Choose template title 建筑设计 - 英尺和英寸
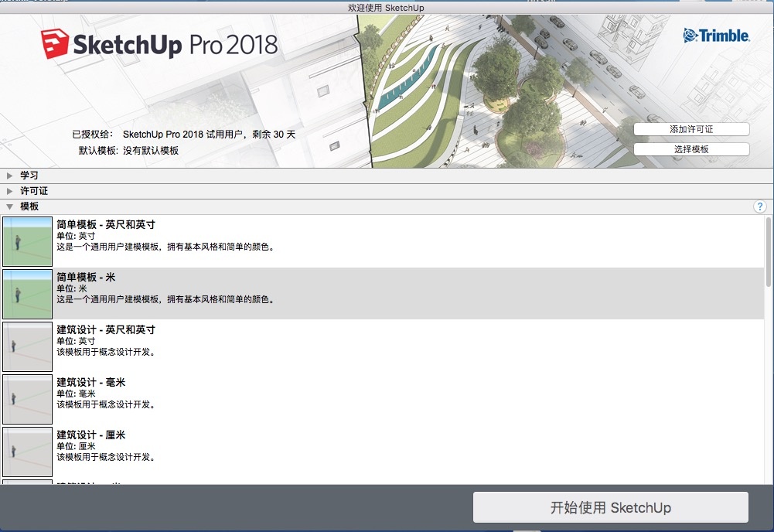The height and width of the screenshot is (532, 774). (106, 329)
